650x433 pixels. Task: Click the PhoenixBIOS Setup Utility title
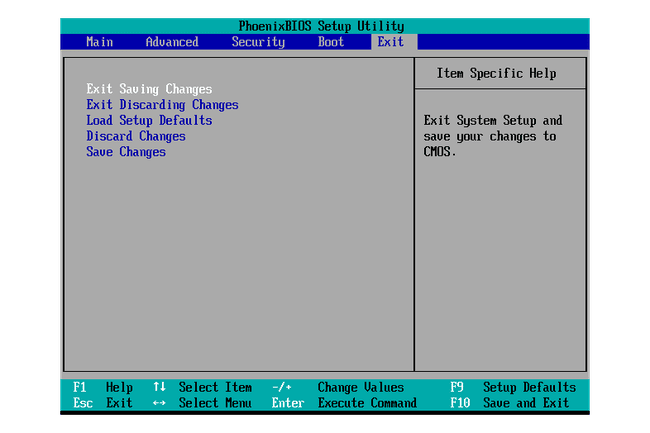(x=321, y=26)
